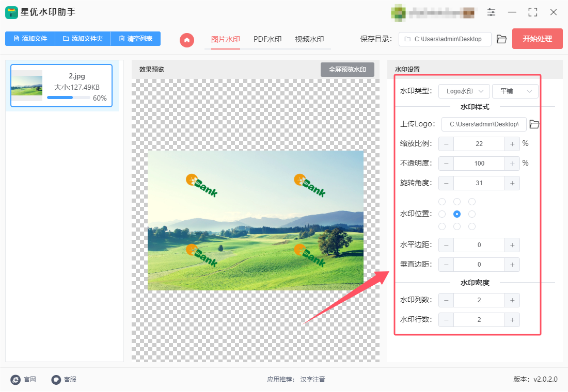Viewport: 568px width, 392px height.
Task: Open the 汉字注音 recommended app link
Action: click(312, 379)
